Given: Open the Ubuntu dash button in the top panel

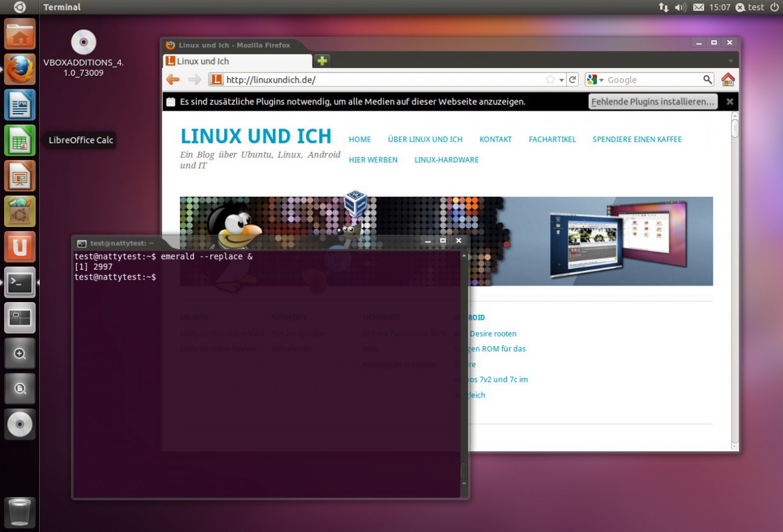Looking at the screenshot, I should point(20,7).
